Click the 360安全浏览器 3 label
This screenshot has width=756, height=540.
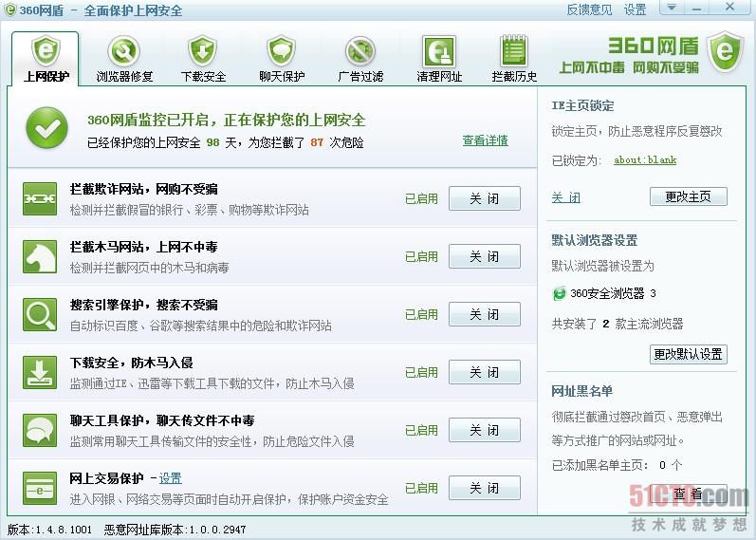point(613,293)
